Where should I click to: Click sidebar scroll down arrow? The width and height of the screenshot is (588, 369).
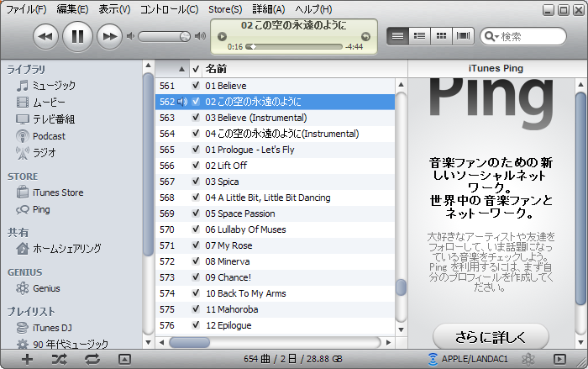pyautogui.click(x=148, y=342)
